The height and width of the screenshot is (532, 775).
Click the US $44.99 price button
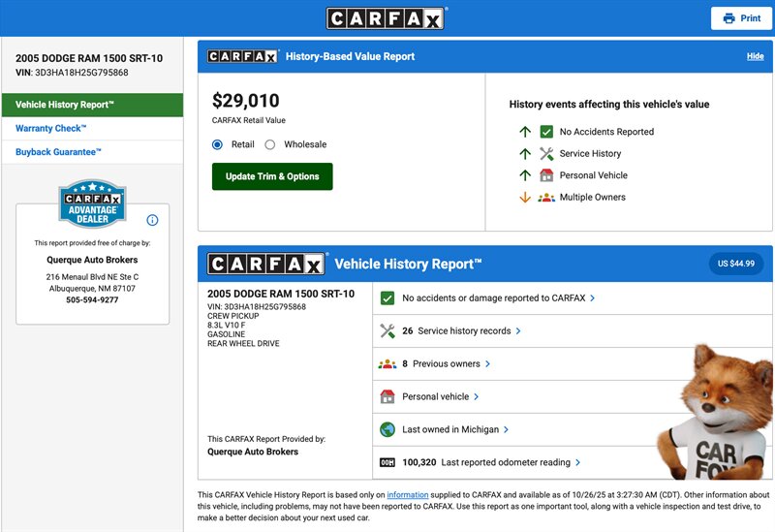[x=735, y=264]
